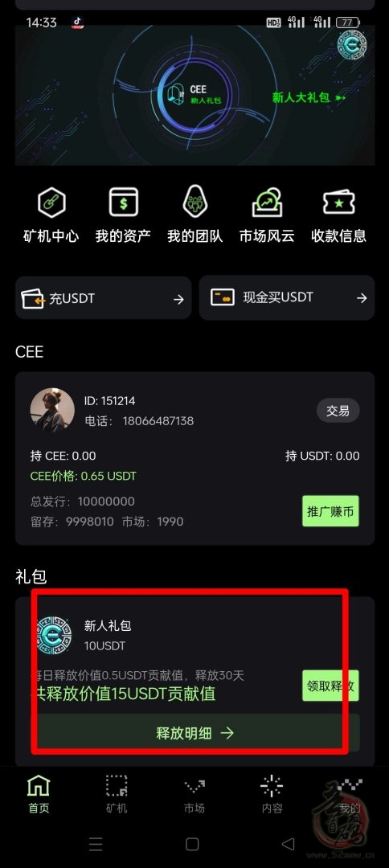Switch to 市场 bottom tab
Screen dimensions: 389x868
coord(194,794)
